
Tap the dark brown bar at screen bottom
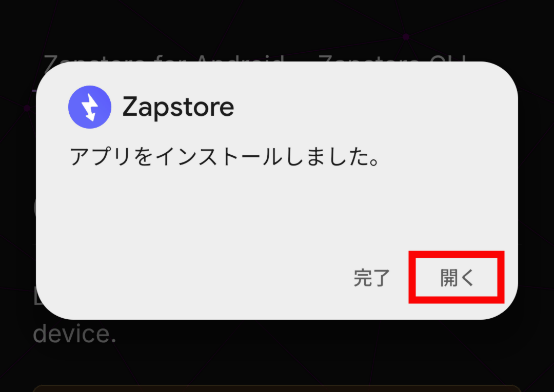tap(277, 388)
